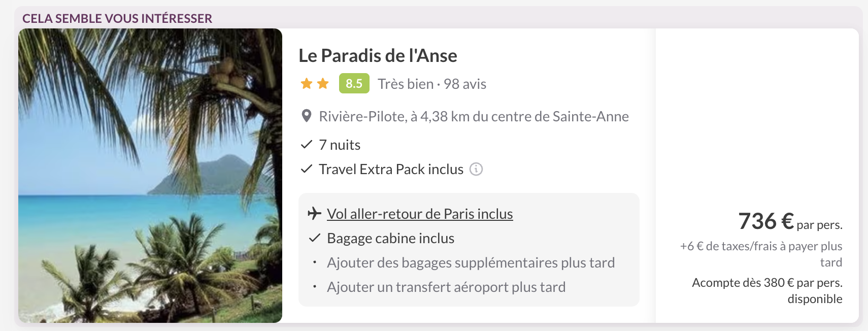Open the beach photo thumbnail
Viewport: 868px width, 331px height.
pyautogui.click(x=150, y=175)
